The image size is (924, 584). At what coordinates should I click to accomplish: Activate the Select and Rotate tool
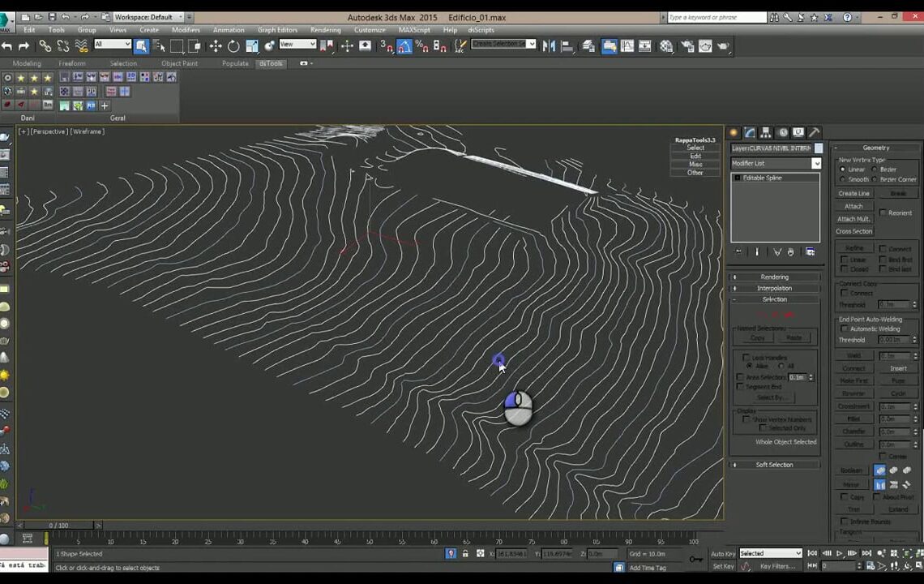[233, 47]
